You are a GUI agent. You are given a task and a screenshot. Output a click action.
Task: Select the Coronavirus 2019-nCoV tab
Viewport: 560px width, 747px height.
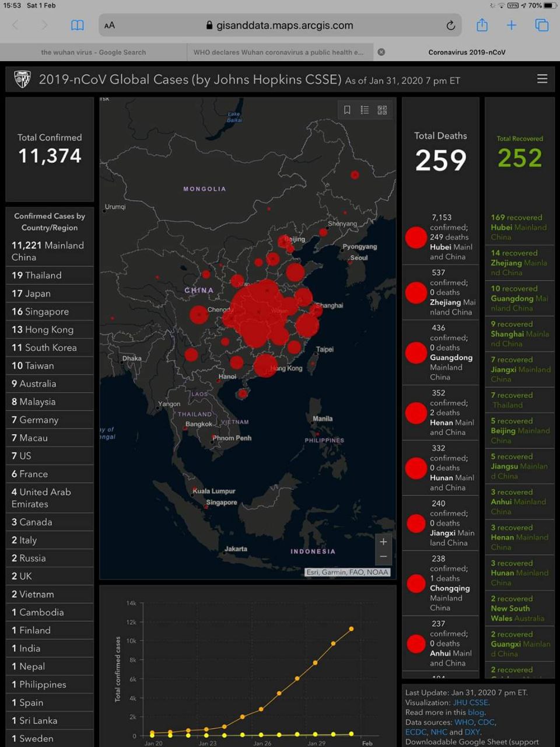[467, 52]
